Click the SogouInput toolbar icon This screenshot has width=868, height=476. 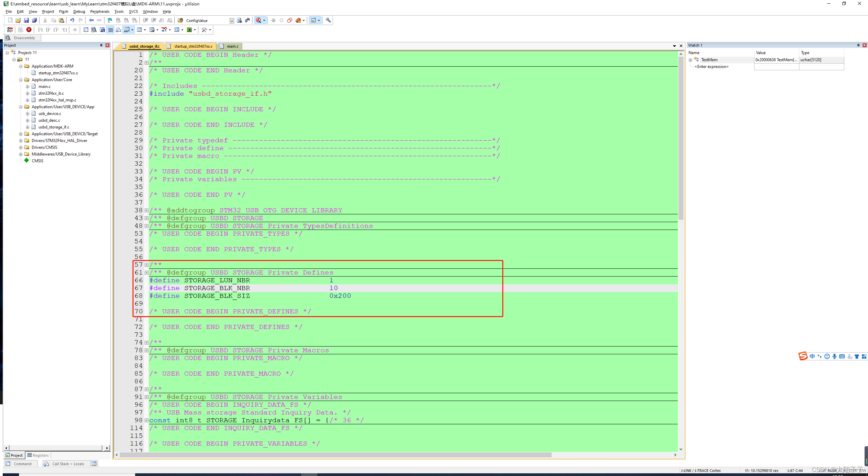click(x=803, y=356)
